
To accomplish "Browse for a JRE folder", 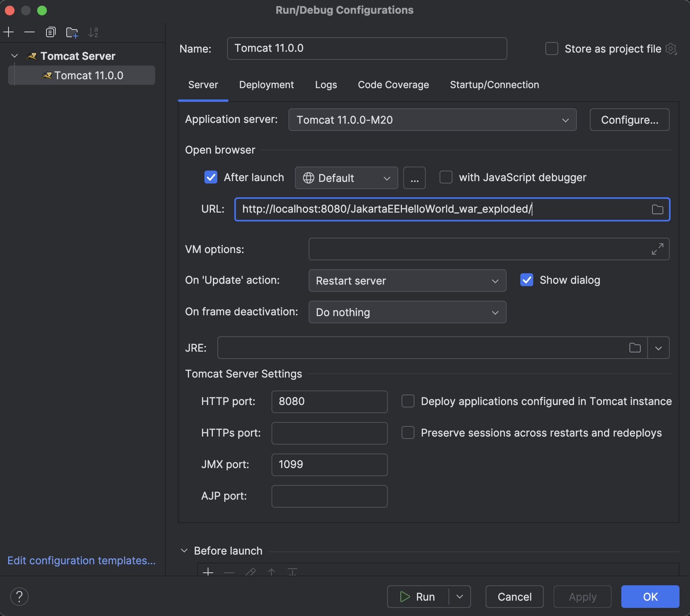I will coord(635,348).
